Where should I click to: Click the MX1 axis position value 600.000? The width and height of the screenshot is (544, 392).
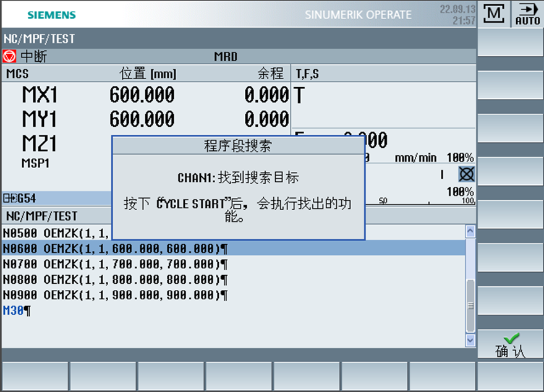click(x=142, y=95)
